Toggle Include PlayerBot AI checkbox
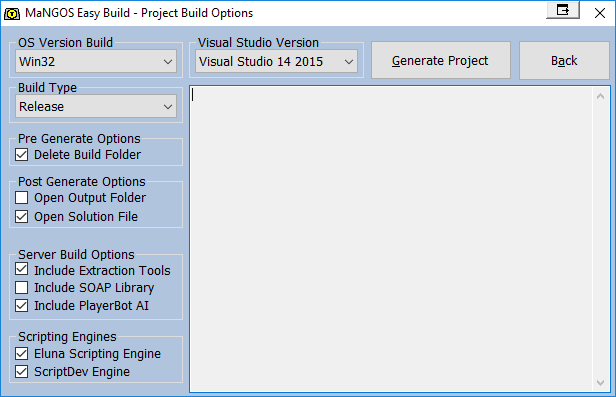The height and width of the screenshot is (397, 616). tap(22, 305)
